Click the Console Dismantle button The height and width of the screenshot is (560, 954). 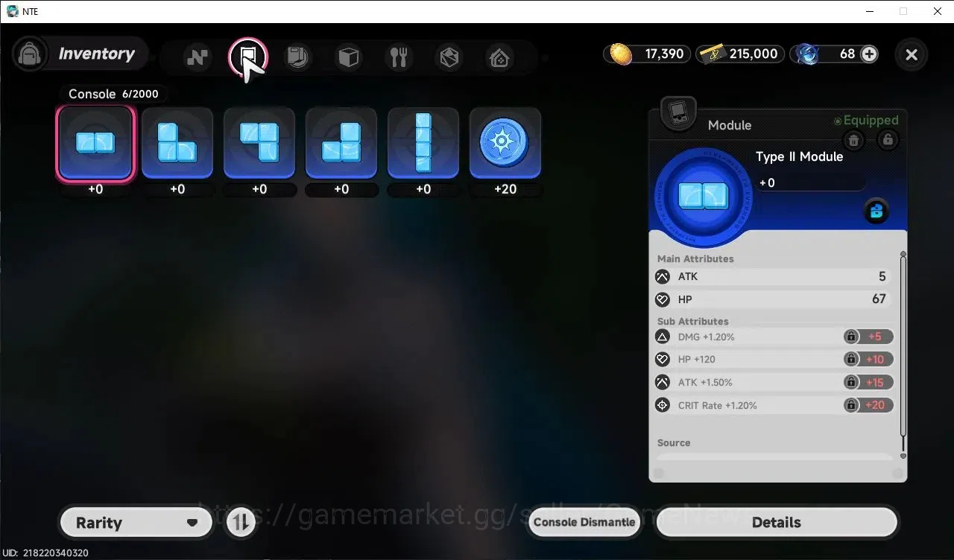click(x=584, y=522)
